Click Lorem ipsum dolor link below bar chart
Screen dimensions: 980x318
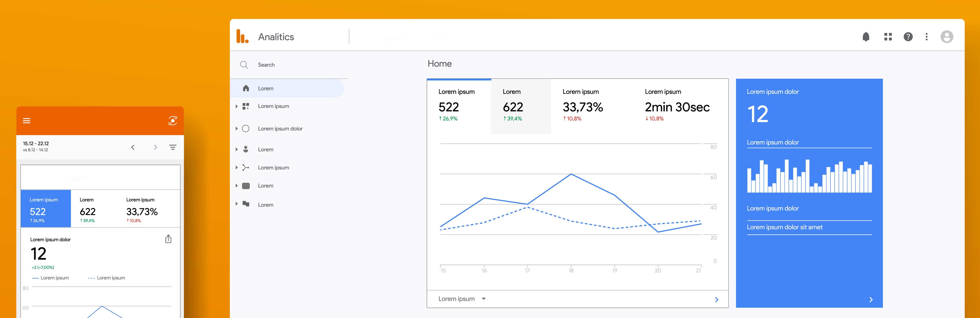773,208
